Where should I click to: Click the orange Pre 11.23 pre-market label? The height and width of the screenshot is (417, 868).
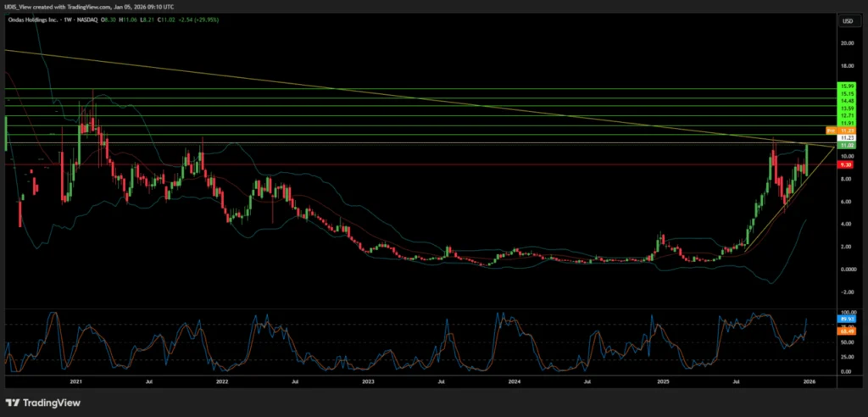840,131
